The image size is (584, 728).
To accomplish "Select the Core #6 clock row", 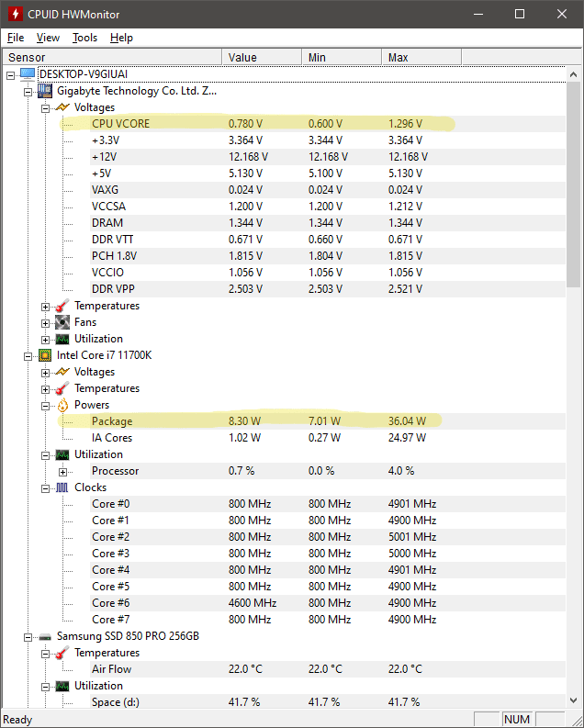I will pyautogui.click(x=328, y=603).
